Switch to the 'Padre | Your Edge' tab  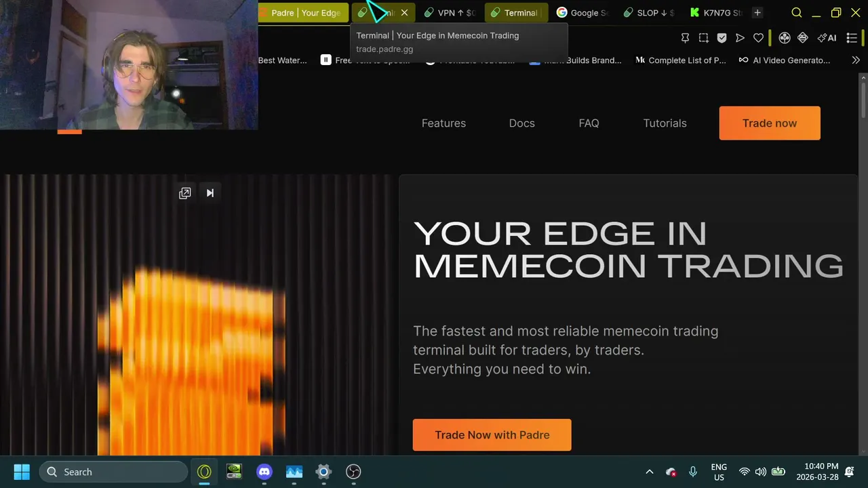pyautogui.click(x=303, y=12)
